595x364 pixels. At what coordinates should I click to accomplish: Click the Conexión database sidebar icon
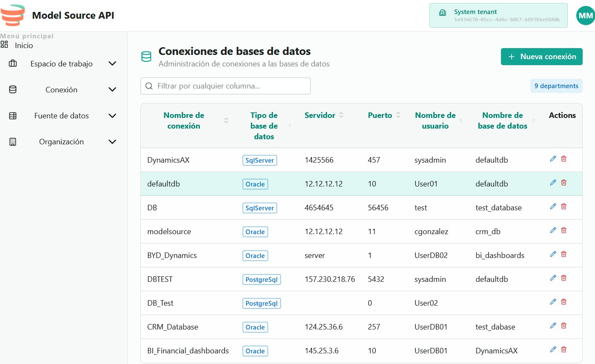(13, 90)
